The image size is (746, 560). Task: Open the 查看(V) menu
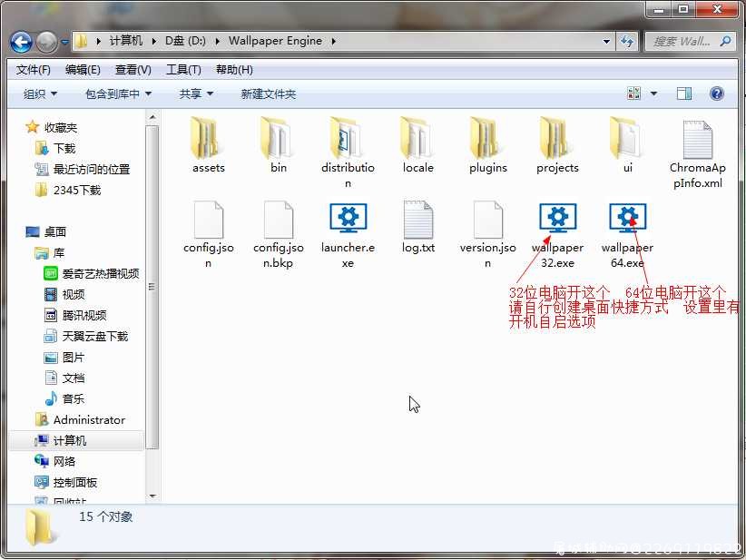coord(133,70)
